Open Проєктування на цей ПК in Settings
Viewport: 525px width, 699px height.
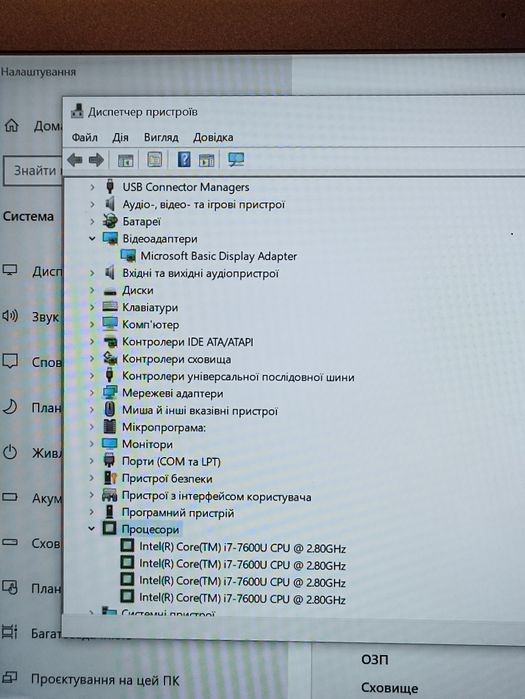pos(105,680)
